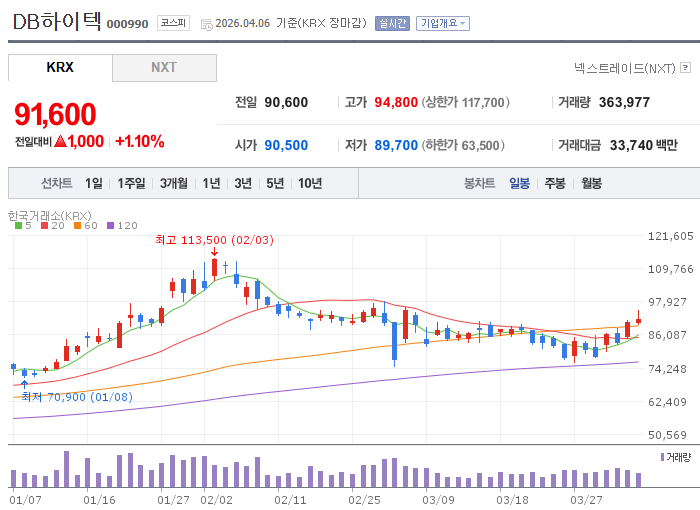Image resolution: width=700 pixels, height=510 pixels.
Task: Click the DB하이텍 stock name heading
Action: point(57,21)
